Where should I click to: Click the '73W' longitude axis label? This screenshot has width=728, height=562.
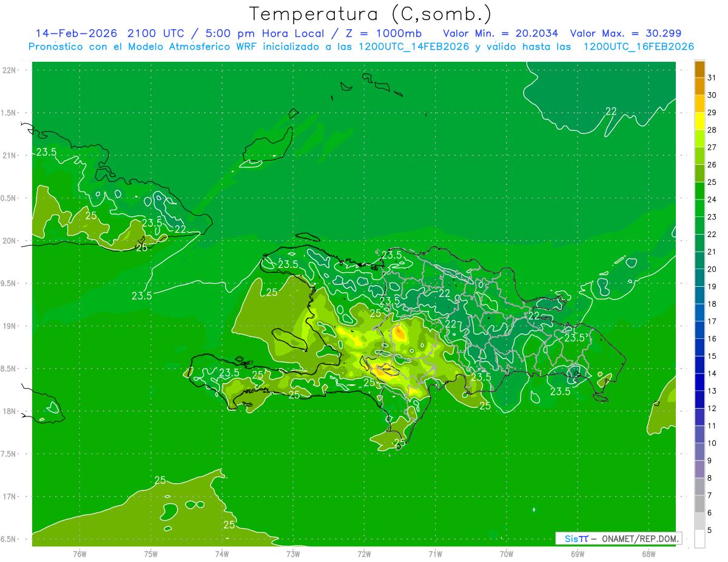click(x=292, y=554)
